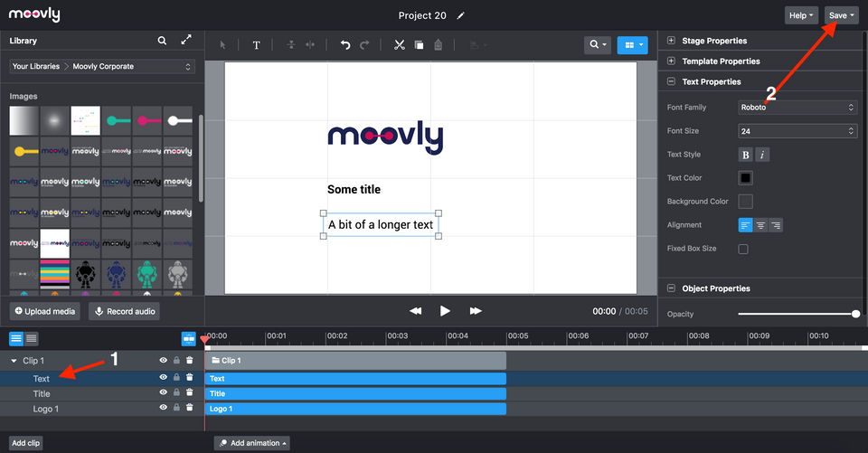The image size is (868, 453).
Task: Expand Template Properties section
Action: click(671, 61)
